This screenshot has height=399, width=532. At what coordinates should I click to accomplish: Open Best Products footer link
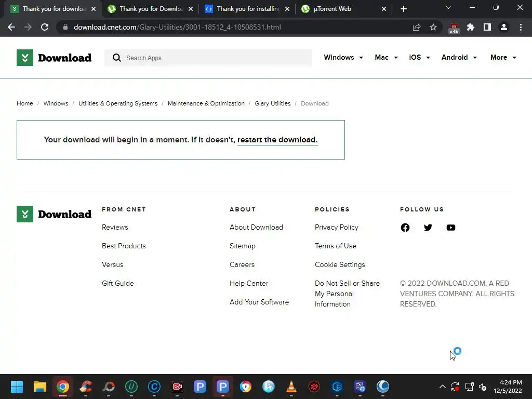click(x=124, y=246)
